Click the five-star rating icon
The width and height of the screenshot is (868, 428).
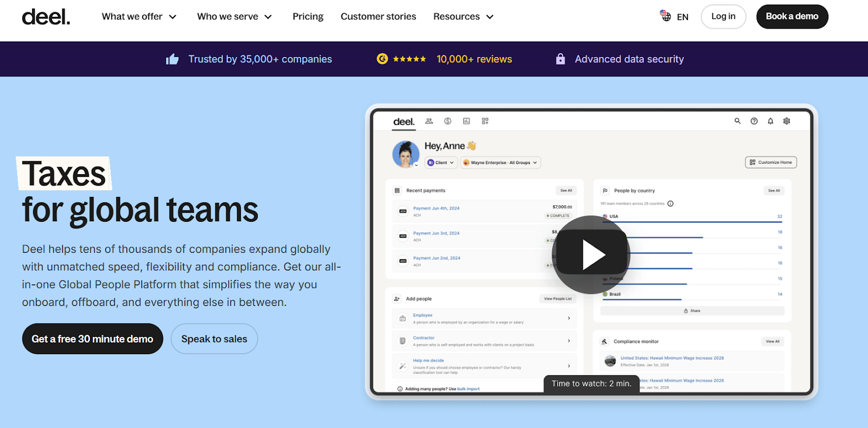(409, 59)
